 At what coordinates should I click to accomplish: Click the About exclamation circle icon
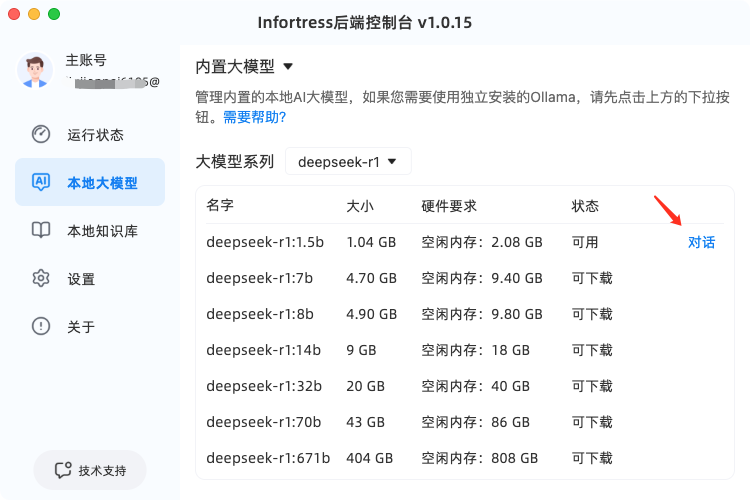click(41, 326)
